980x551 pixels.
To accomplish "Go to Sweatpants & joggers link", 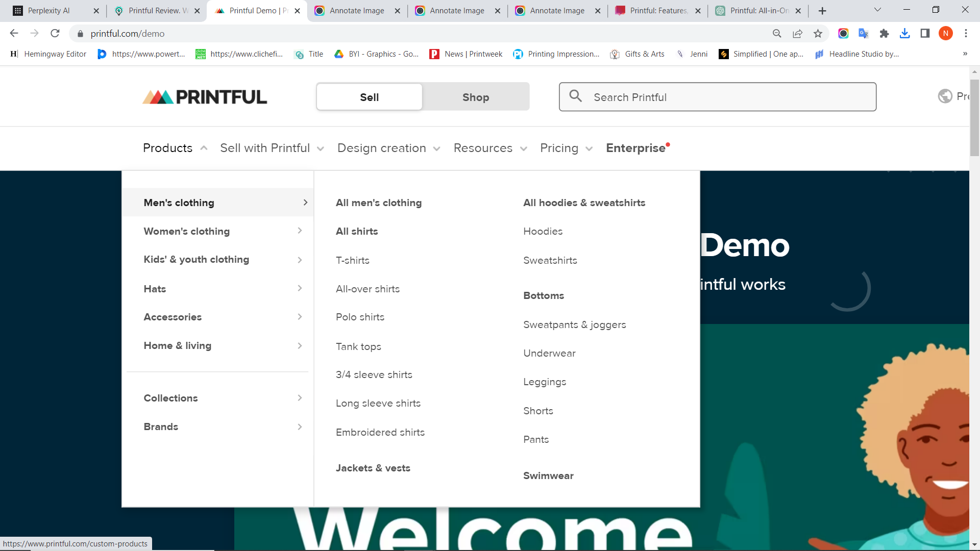I will tap(574, 324).
